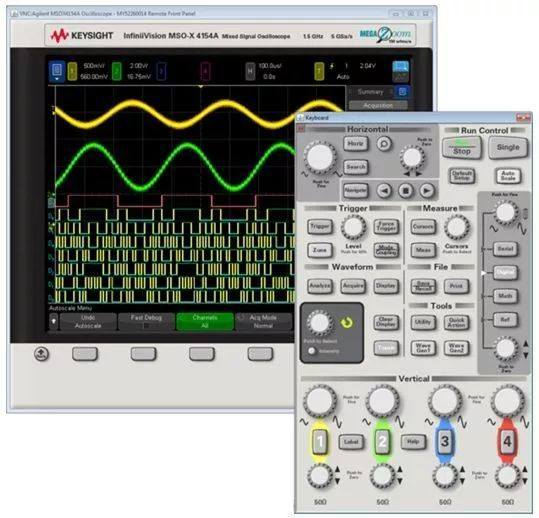Open Acq Mode Normal softkey menu
The height and width of the screenshot is (518, 539).
pos(263,321)
